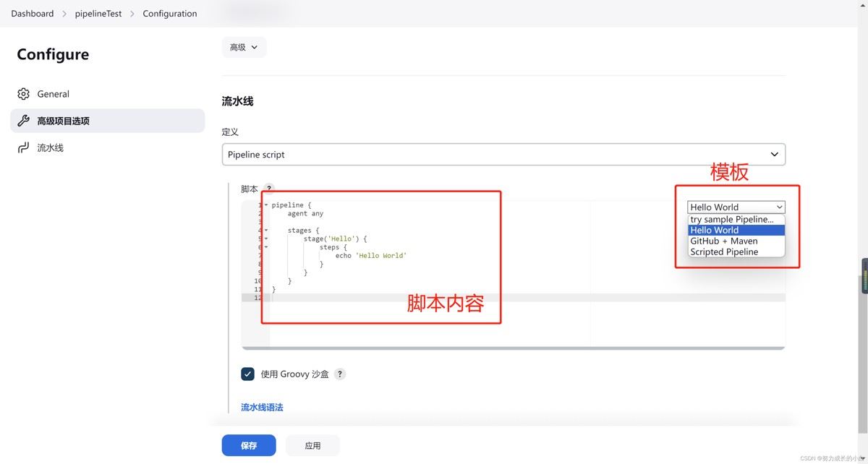Viewport: 868px width, 464px height.
Task: Click the echo 'Hello World' code line
Action: 371,256
